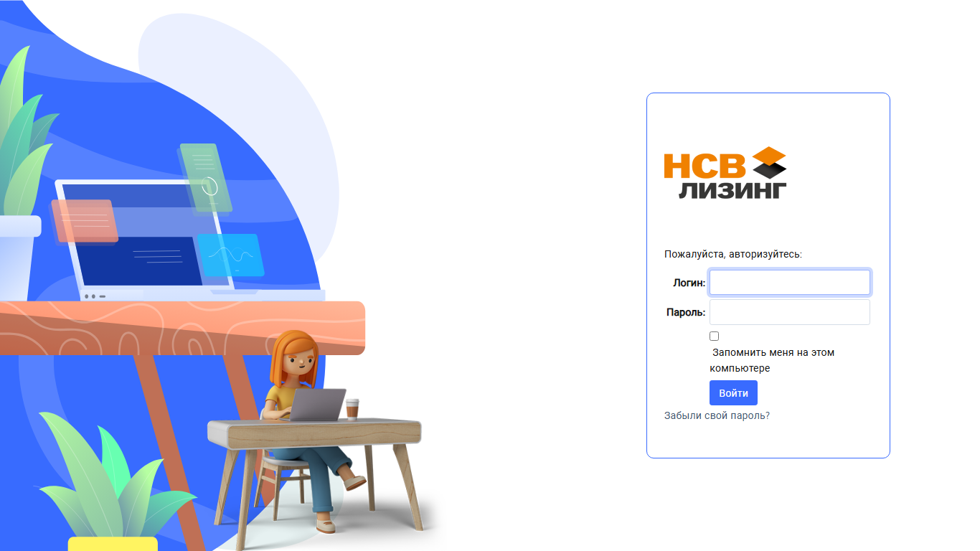980x551 pixels.
Task: Click the large white laptop illustration
Action: 187,240
